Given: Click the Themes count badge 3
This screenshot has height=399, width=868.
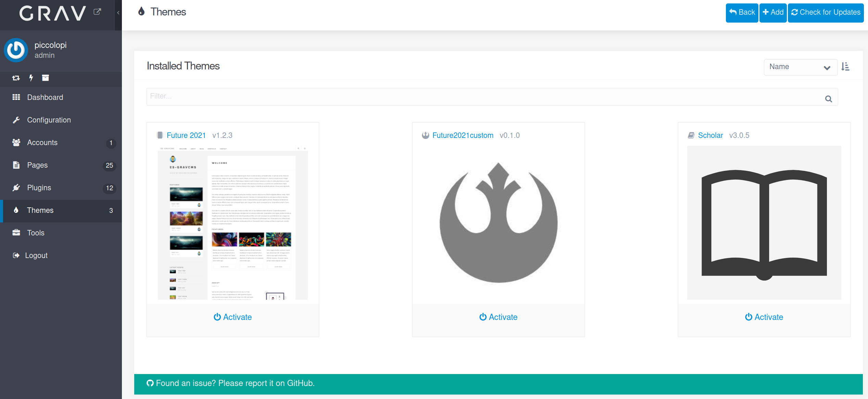Looking at the screenshot, I should [111, 211].
